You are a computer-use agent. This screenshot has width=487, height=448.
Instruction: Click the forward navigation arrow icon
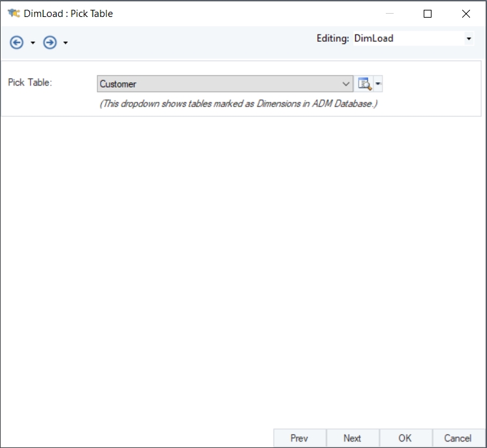[x=50, y=42]
